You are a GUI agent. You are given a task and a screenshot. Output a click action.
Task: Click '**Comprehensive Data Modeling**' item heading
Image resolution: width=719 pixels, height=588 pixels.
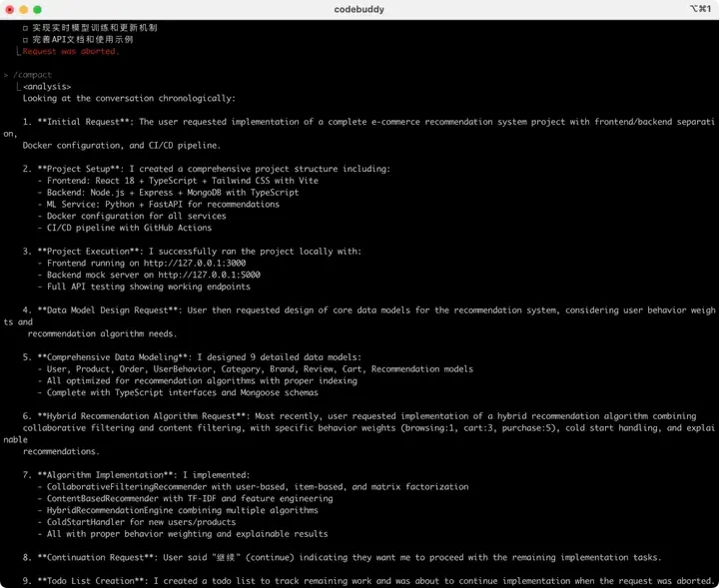coord(115,357)
